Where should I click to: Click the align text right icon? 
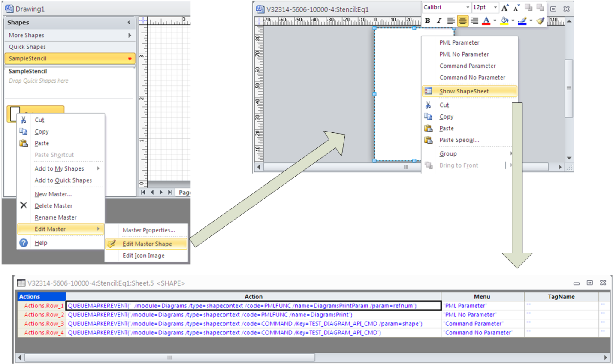tap(474, 21)
